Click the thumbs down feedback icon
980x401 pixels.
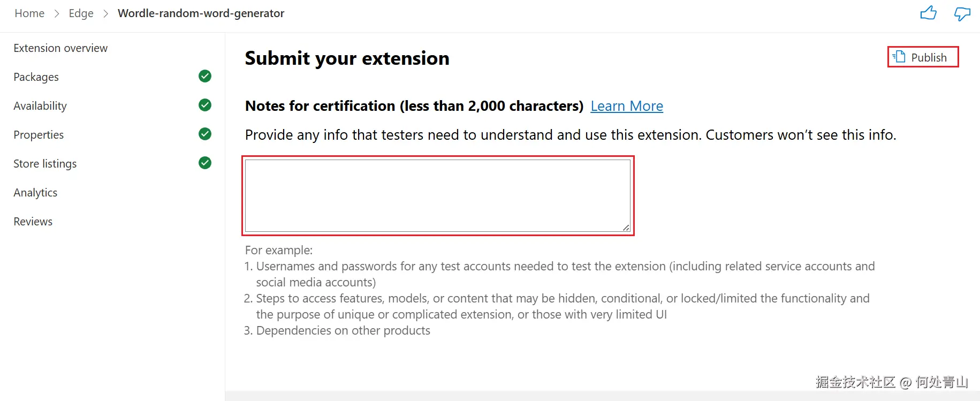962,14
